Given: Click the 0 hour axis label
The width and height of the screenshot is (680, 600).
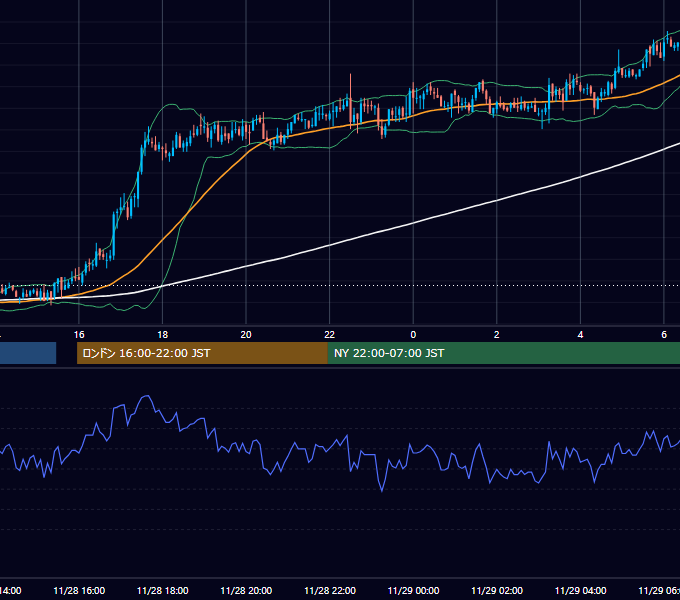Looking at the screenshot, I should (x=413, y=334).
